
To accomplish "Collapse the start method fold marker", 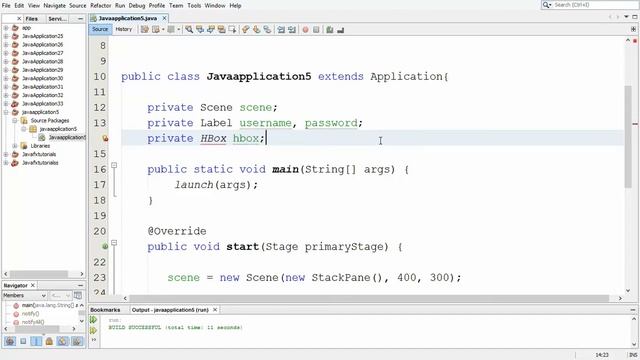I will click(x=114, y=243).
